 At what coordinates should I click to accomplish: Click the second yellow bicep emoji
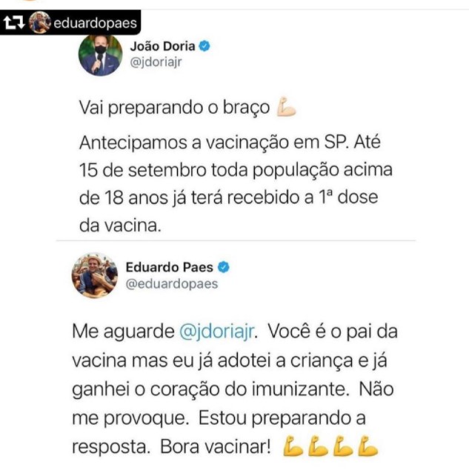[x=318, y=446]
